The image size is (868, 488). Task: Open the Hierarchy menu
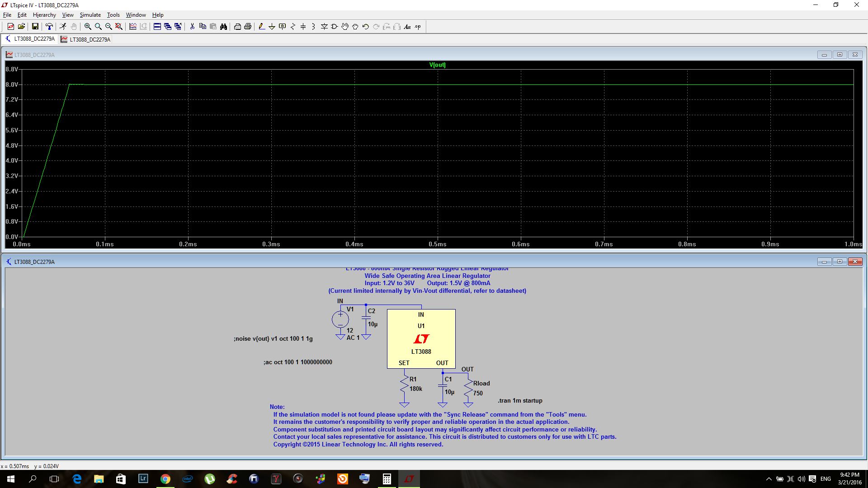(44, 15)
